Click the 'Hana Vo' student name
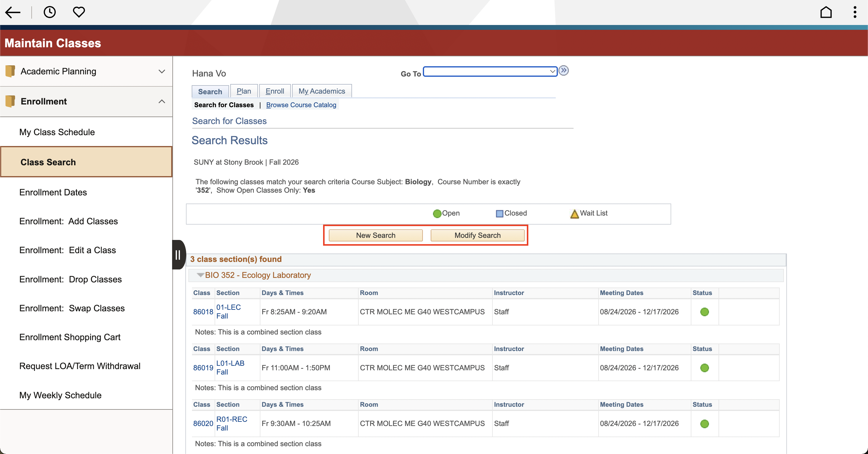 click(209, 74)
